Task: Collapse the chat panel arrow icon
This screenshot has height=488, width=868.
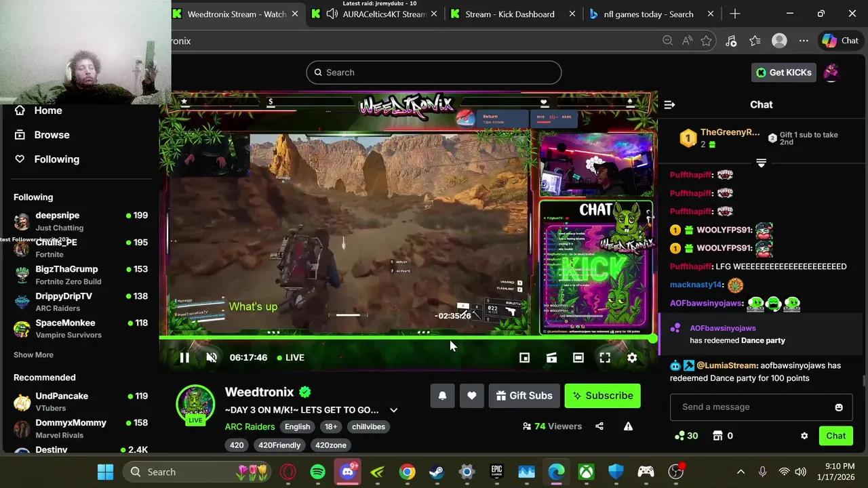Action: tap(669, 104)
